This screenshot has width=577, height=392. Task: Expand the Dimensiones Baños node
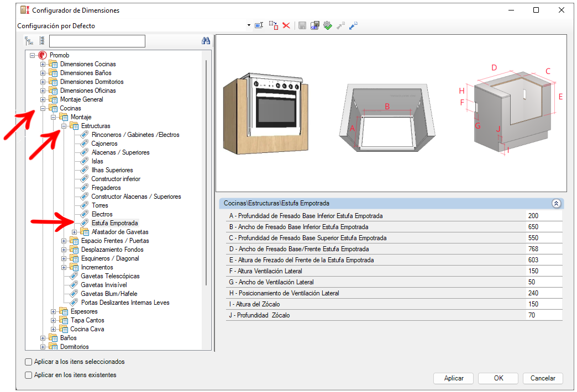(x=43, y=73)
